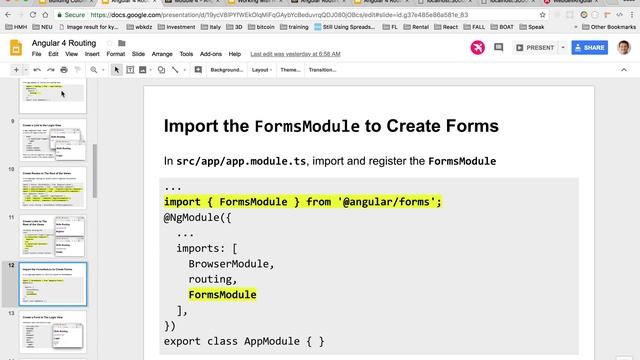The image size is (640, 360).
Task: Open the Background options
Action: [x=227, y=70]
